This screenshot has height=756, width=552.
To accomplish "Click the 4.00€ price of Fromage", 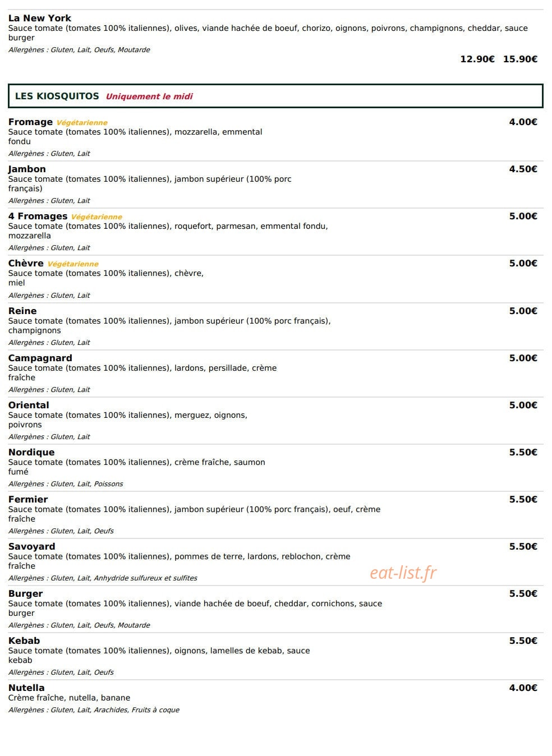I will coord(523,122).
